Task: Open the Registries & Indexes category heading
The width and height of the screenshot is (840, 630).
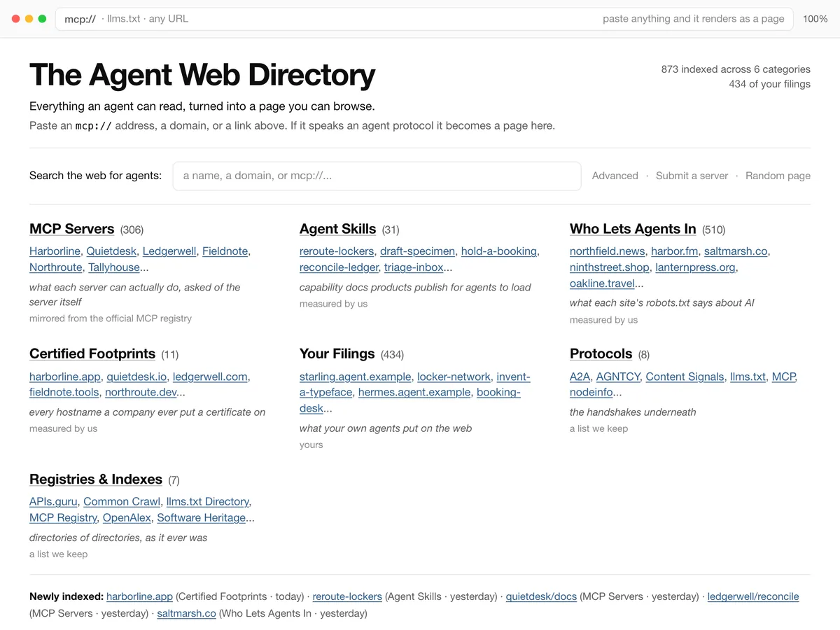Action: [x=96, y=479]
